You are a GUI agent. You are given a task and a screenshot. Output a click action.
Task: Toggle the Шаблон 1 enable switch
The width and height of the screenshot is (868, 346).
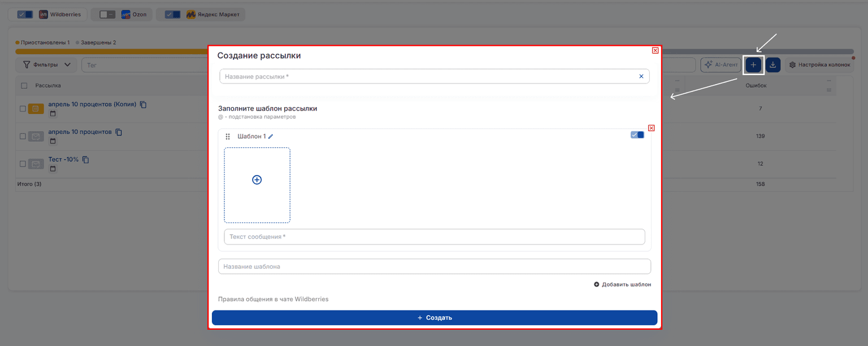[637, 135]
